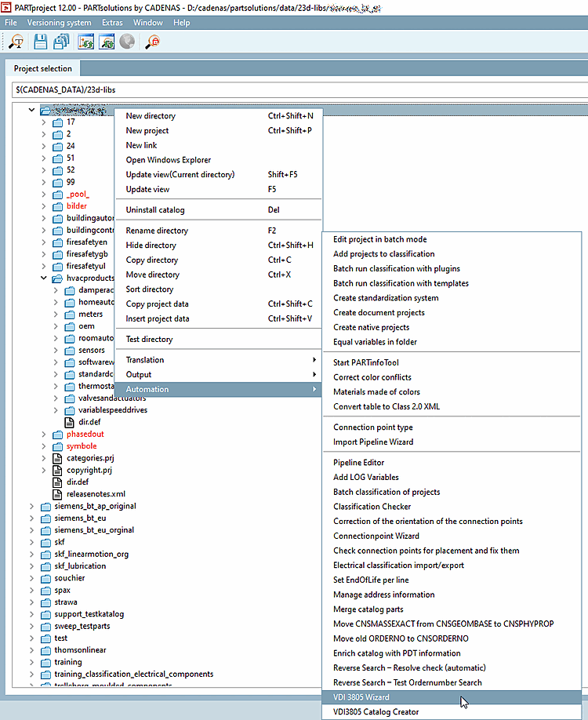Choose Edit project in batch mode

(452, 239)
